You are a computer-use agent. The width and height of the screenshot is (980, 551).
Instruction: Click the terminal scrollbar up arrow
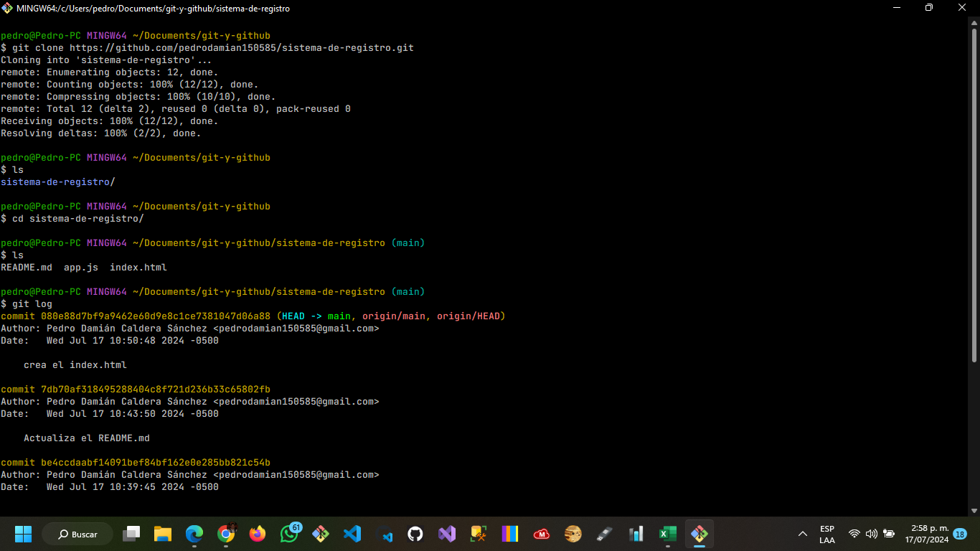[974, 23]
